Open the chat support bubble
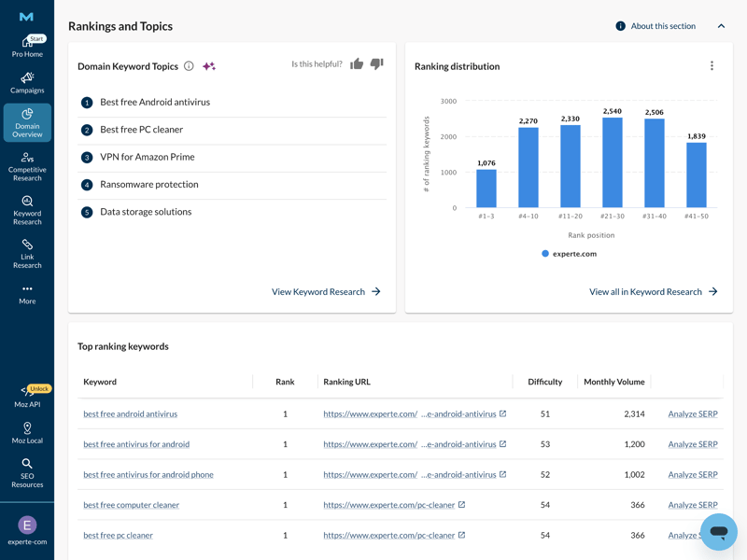 (x=718, y=532)
